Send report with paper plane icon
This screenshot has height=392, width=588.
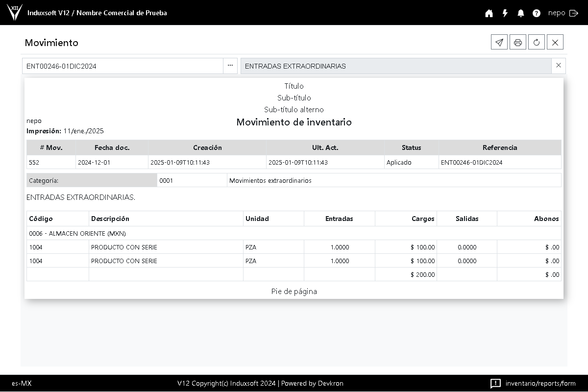point(499,43)
